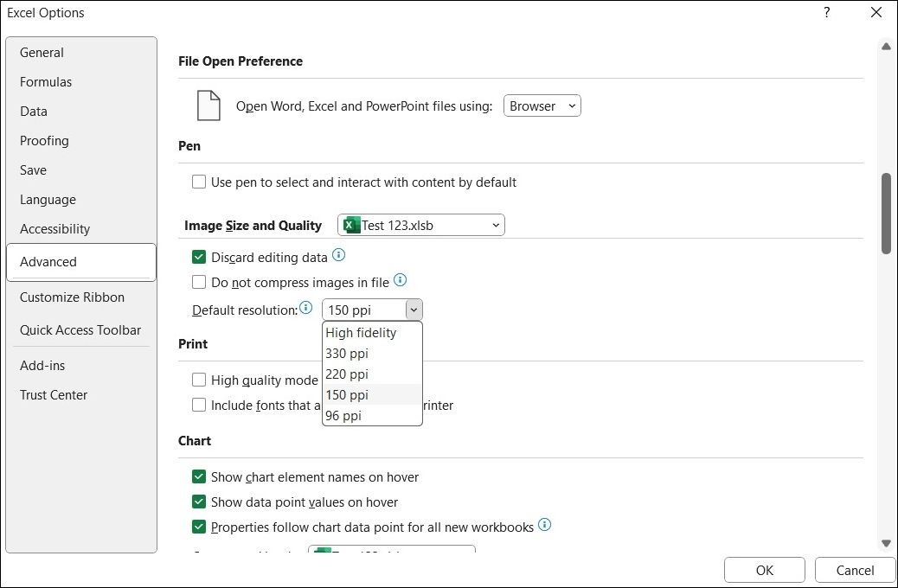Collapse the Default resolution dropdown
The width and height of the screenshot is (898, 588).
click(414, 309)
